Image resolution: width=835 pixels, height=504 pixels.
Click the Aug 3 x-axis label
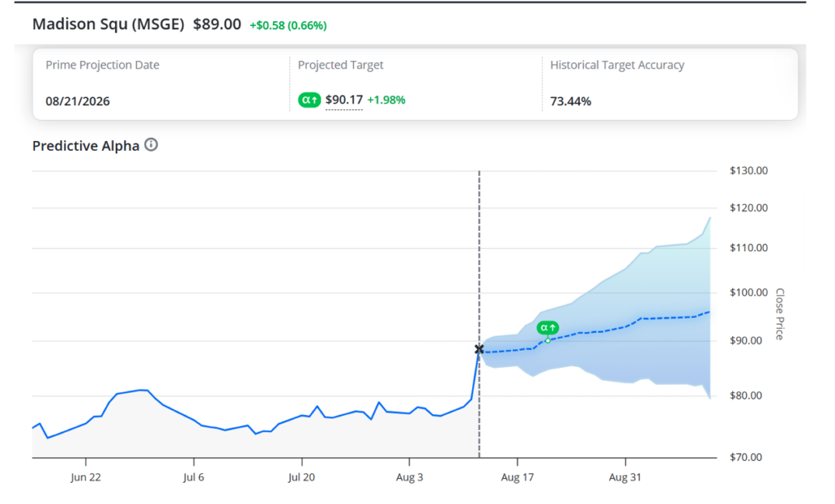(x=409, y=477)
